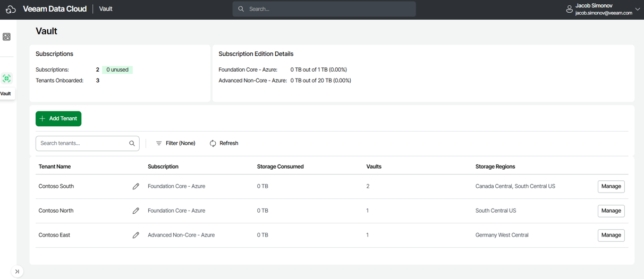Sort by the Tenant Name column header
The image size is (644, 279).
click(x=55, y=167)
